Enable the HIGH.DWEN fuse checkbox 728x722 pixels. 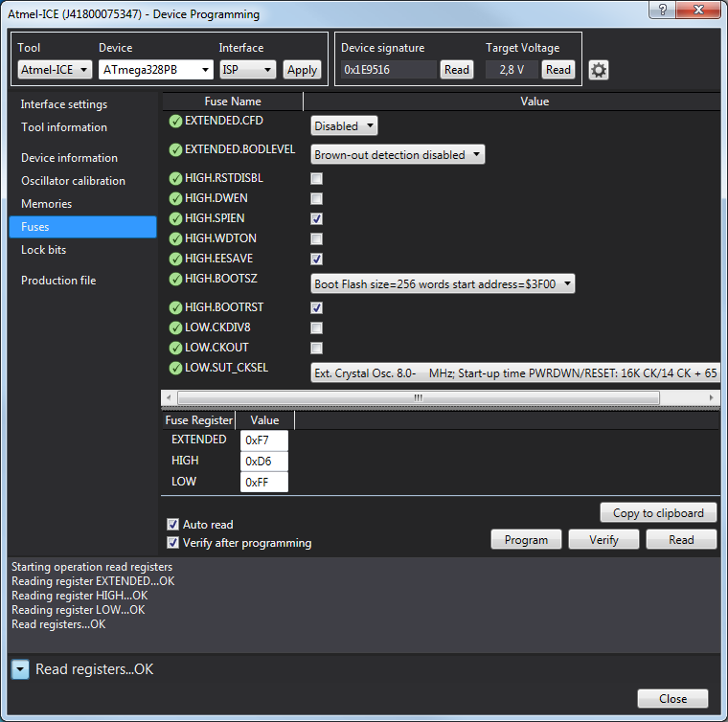pyautogui.click(x=317, y=198)
